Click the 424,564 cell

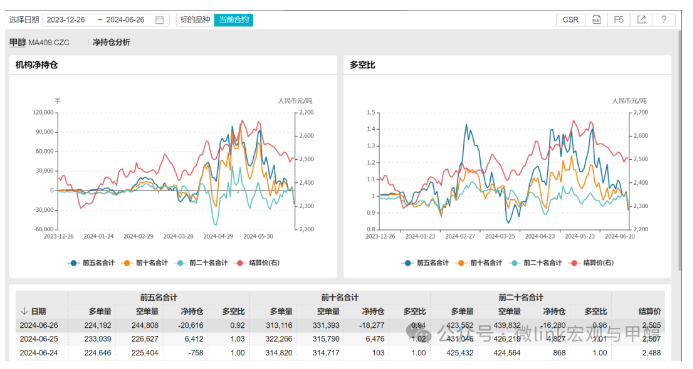[x=507, y=353]
